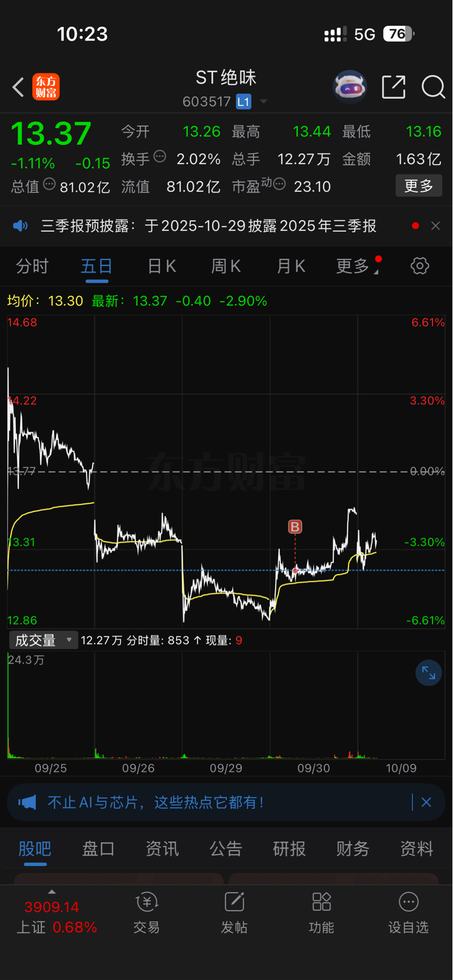Open the 上证 3909.14 index quote
This screenshot has height=980, width=453.
[57, 917]
